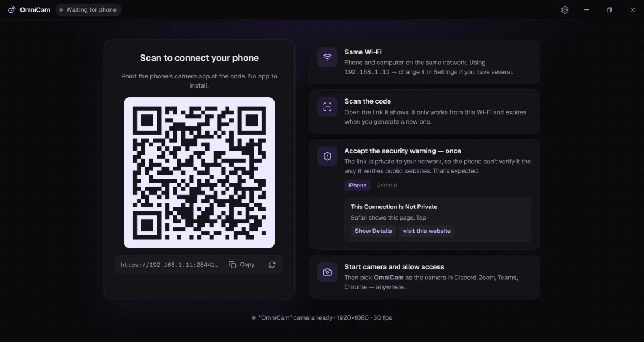
Task: Click the Waiting for phone status badge
Action: (88, 10)
